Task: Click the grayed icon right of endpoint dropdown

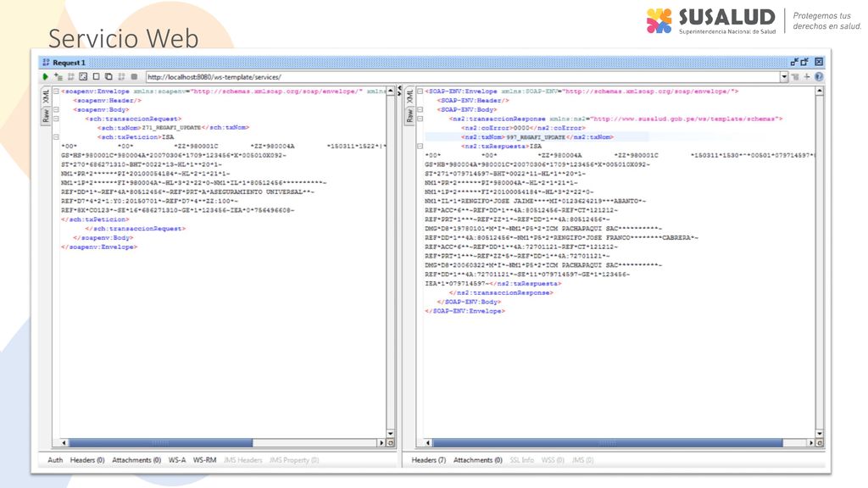Action: click(x=795, y=77)
